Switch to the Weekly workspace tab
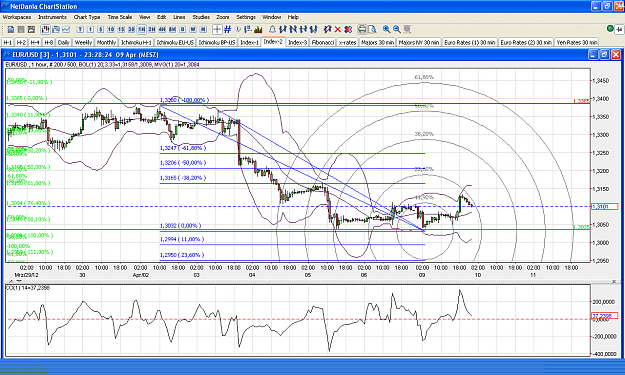 click(83, 42)
